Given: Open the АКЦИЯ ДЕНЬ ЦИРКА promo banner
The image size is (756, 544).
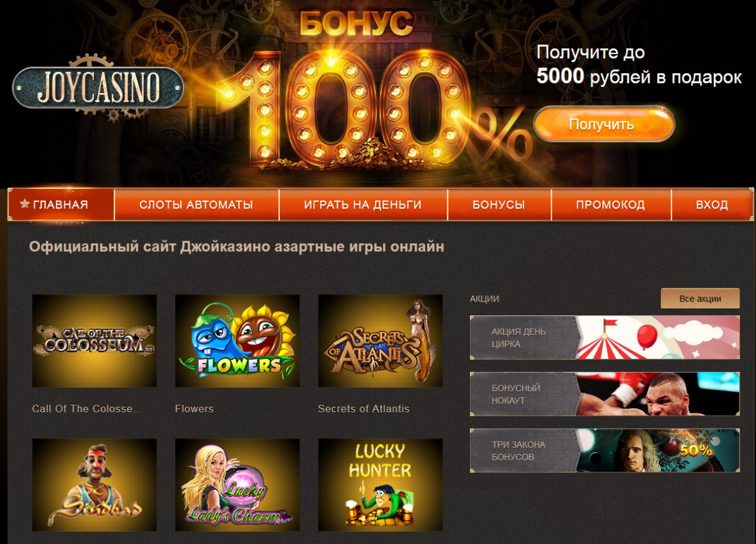Looking at the screenshot, I should [x=605, y=337].
